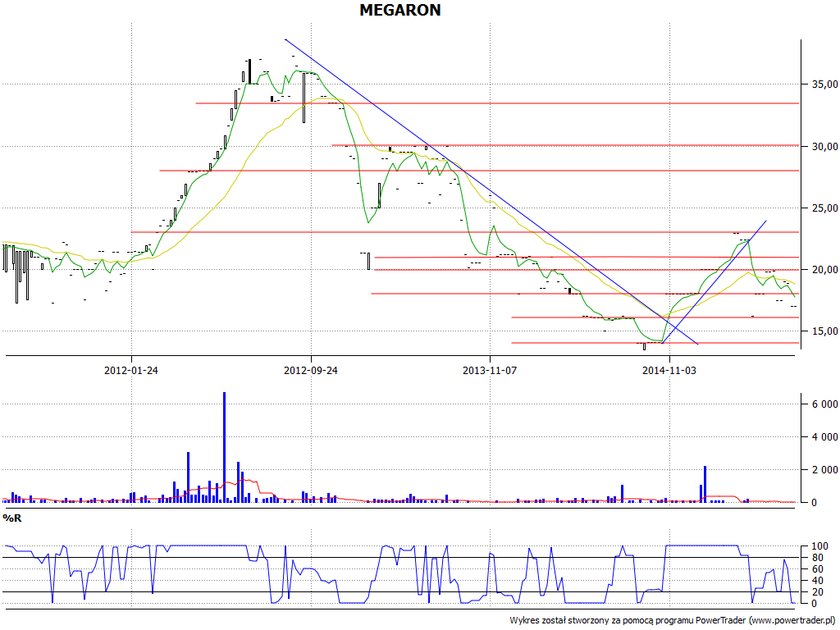Click the 2012-09-24 date label
840x630 pixels.
coord(311,370)
